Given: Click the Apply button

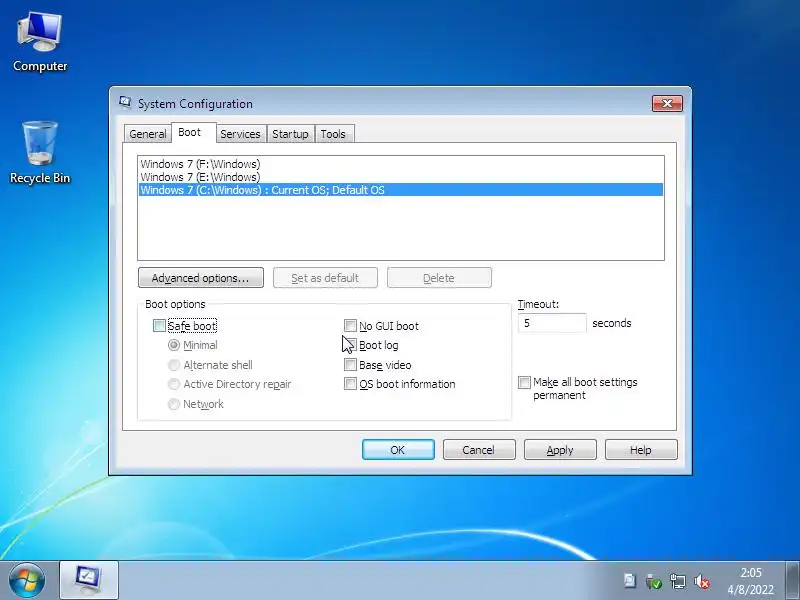Looking at the screenshot, I should point(560,449).
